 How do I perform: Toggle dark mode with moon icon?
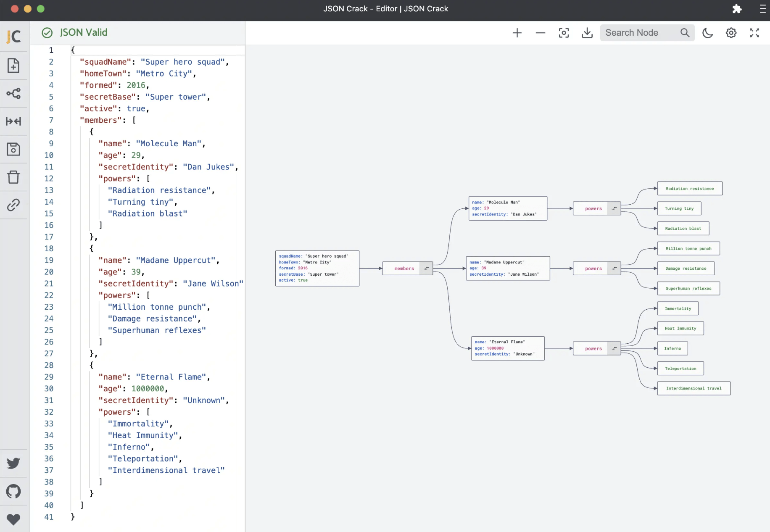tap(708, 33)
